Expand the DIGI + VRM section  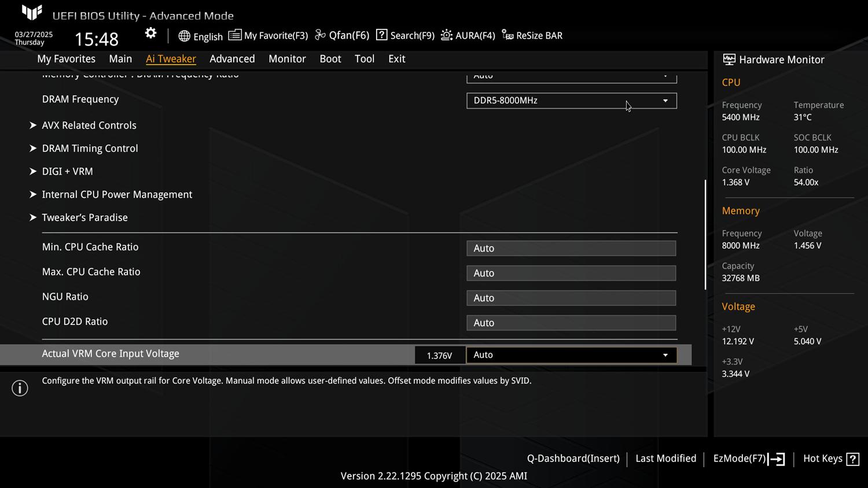pos(67,172)
